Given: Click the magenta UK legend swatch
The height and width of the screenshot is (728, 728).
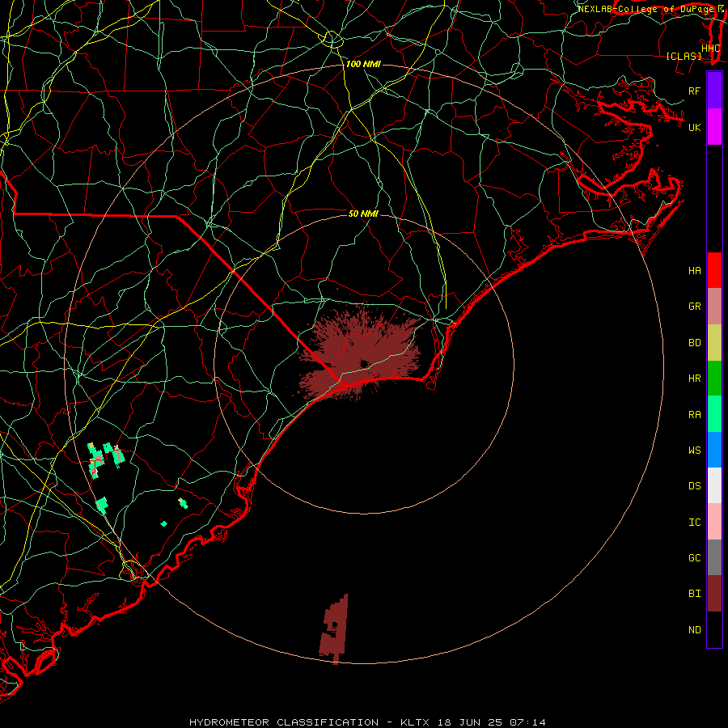Looking at the screenshot, I should pos(714,127).
